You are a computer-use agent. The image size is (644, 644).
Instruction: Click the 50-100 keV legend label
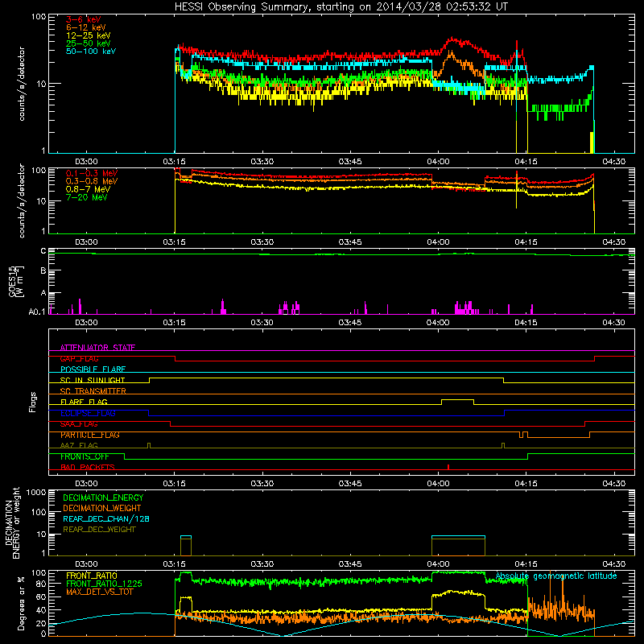tap(91, 52)
